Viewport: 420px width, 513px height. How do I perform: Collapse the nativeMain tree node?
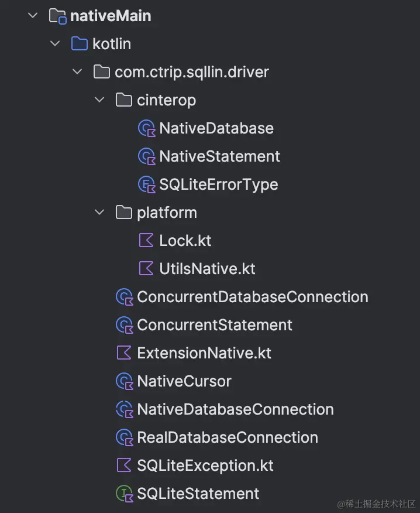coord(33,16)
